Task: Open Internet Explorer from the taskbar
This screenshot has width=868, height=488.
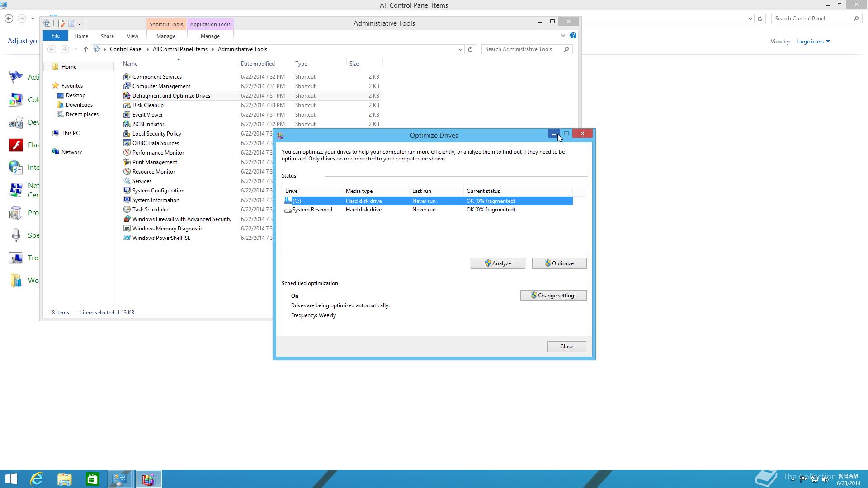Action: pos(37,479)
